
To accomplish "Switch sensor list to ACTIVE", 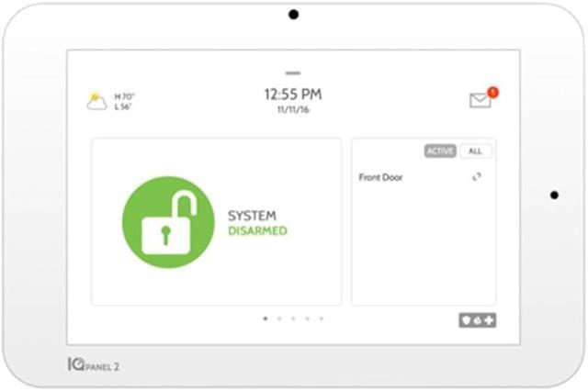I will (440, 151).
